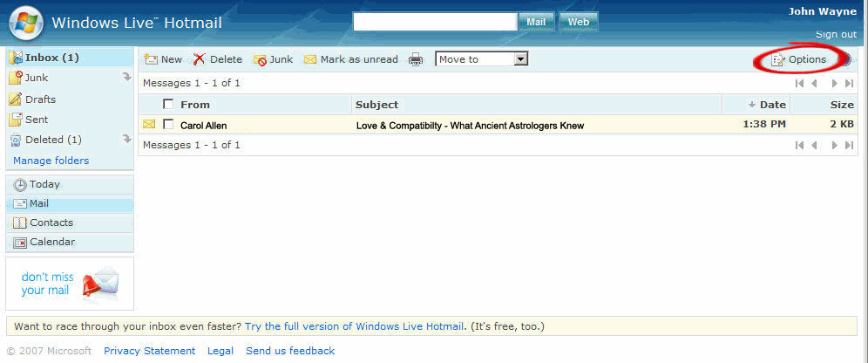868x363 pixels.
Task: Click the Mark as unread envelope icon
Action: [310, 59]
